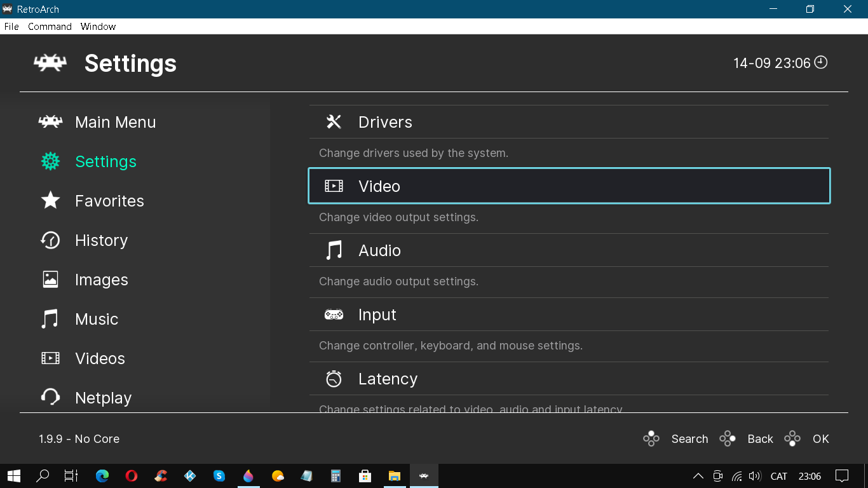Switch to the Videos tab label

(x=100, y=358)
